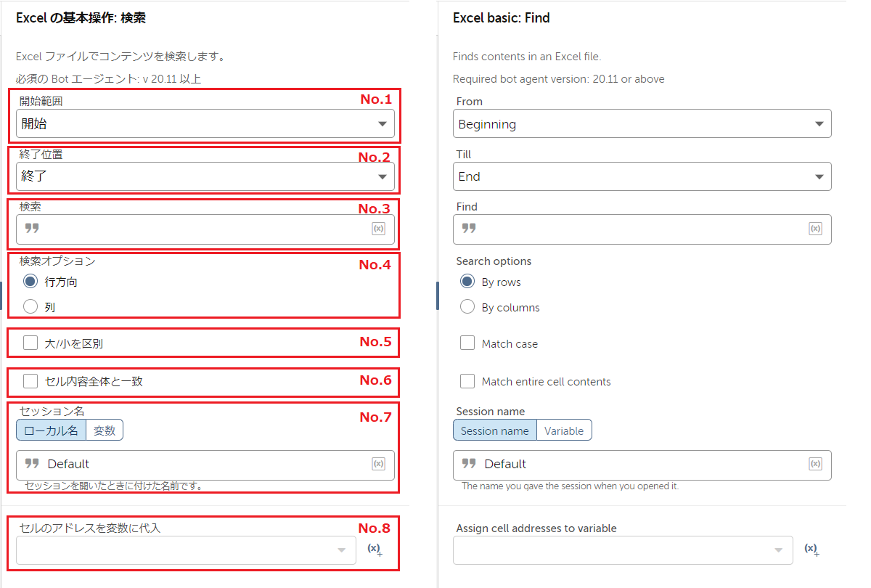Click the hint "The name you gave the session when you opened it."
The width and height of the screenshot is (871, 588).
[571, 486]
